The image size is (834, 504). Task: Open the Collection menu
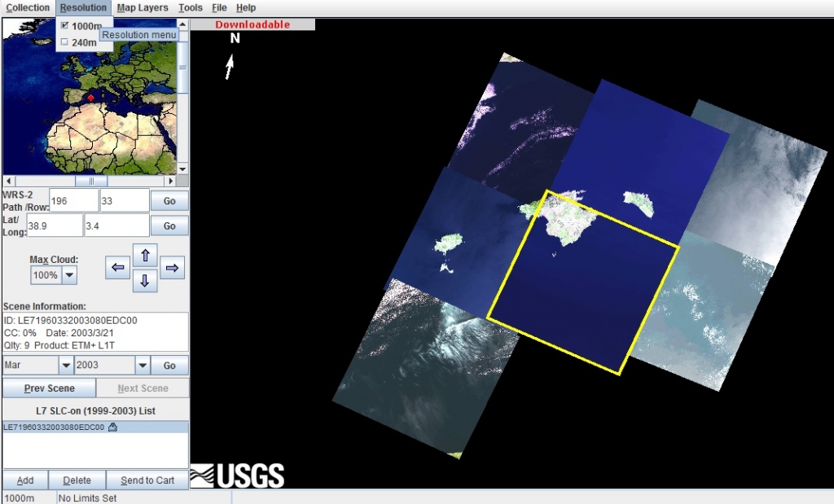pyautogui.click(x=28, y=8)
